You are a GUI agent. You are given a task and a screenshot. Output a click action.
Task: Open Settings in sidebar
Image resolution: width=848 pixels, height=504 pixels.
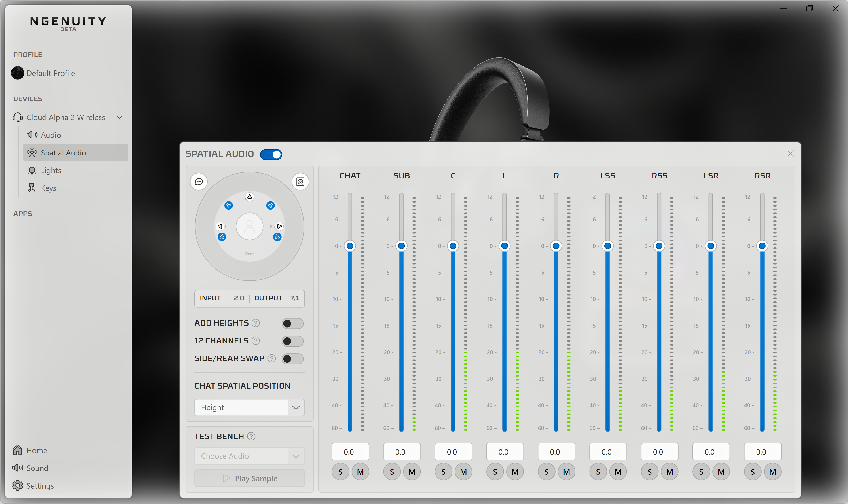(x=33, y=485)
